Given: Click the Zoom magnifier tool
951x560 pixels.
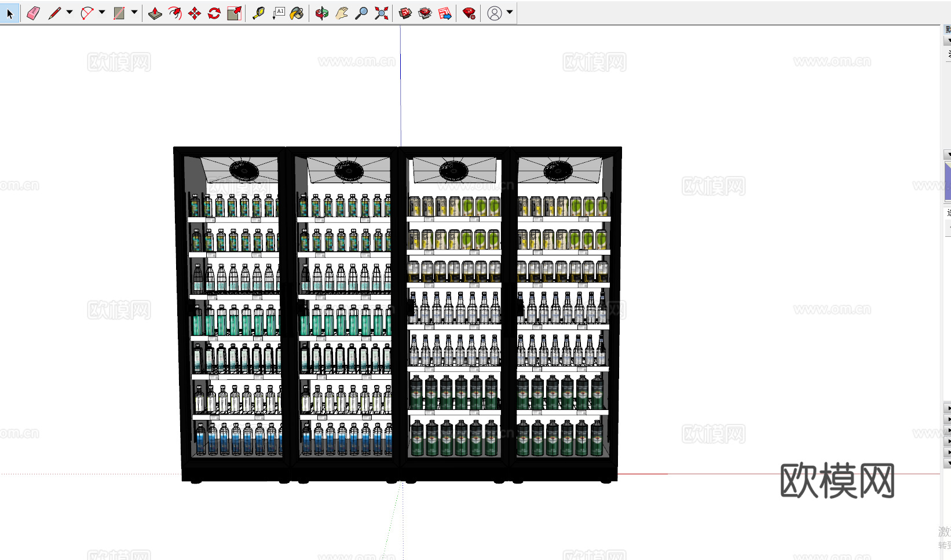Looking at the screenshot, I should tap(361, 13).
